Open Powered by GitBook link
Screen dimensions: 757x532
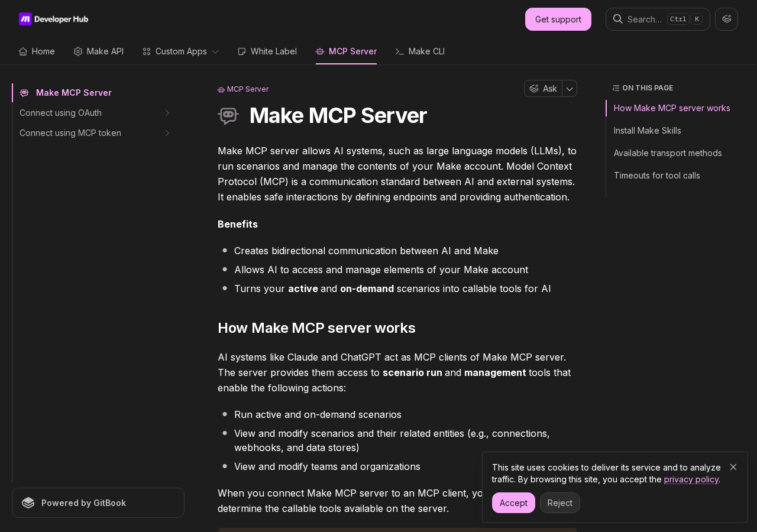(98, 503)
